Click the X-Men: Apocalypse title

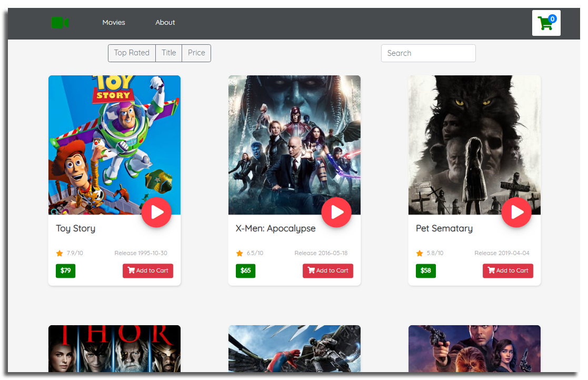tap(276, 228)
